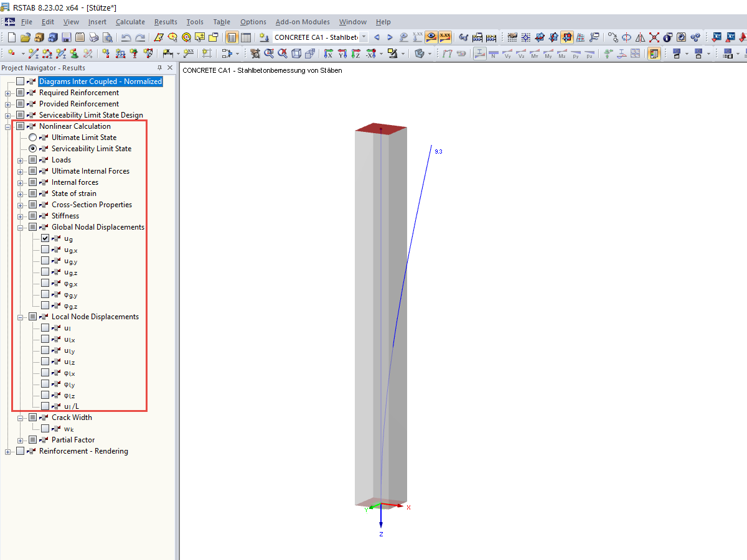Click the State of strain tree item
Image resolution: width=747 pixels, height=560 pixels.
pos(74,194)
